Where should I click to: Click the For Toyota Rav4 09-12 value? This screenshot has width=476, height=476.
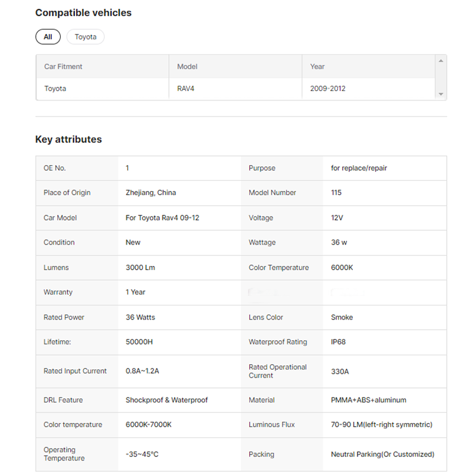pos(162,218)
